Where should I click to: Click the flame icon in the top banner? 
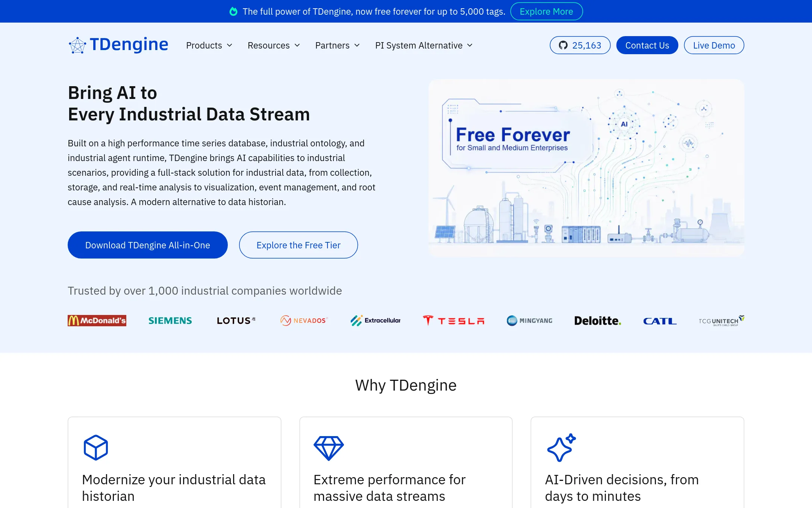click(x=233, y=11)
